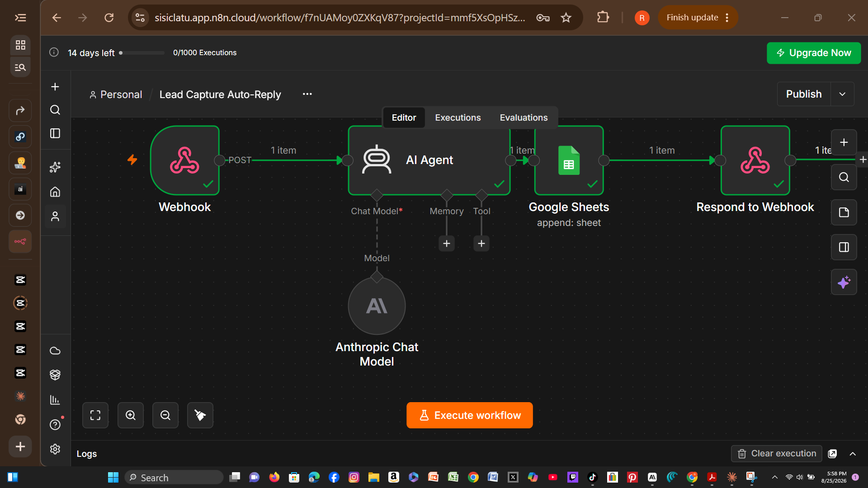Image resolution: width=868 pixels, height=488 pixels.
Task: Expand the Publish dropdown arrow
Action: point(842,94)
